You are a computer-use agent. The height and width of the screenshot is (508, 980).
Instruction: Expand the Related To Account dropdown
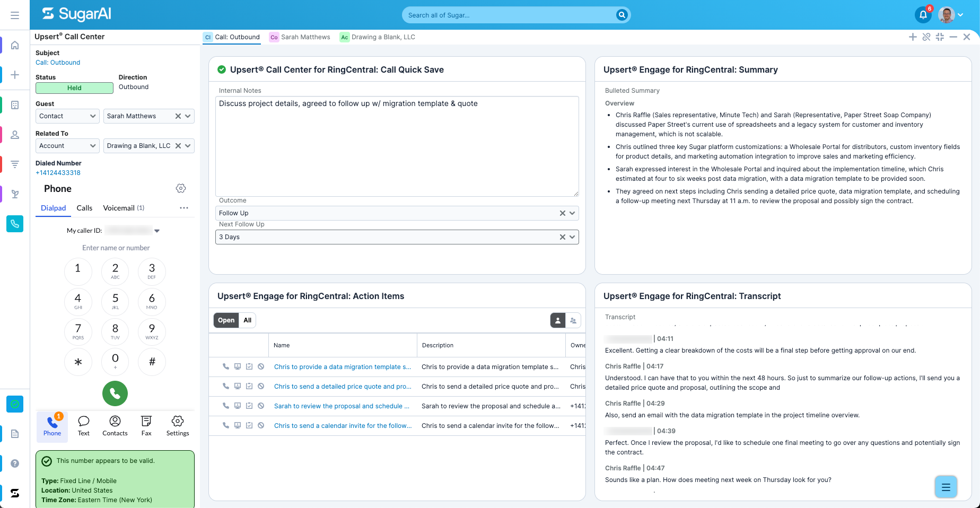tap(67, 146)
